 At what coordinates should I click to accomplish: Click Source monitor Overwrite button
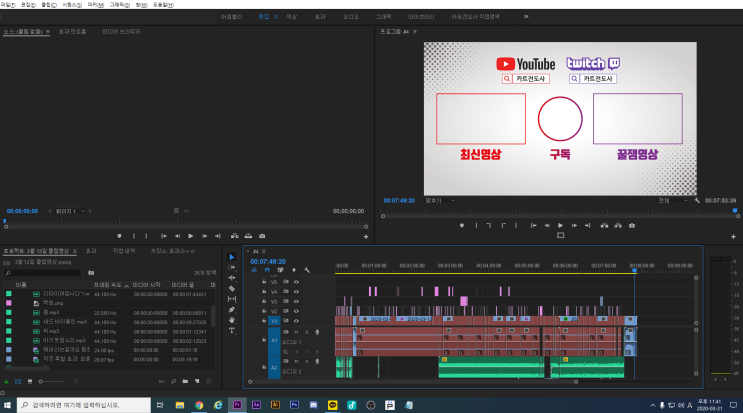point(248,236)
